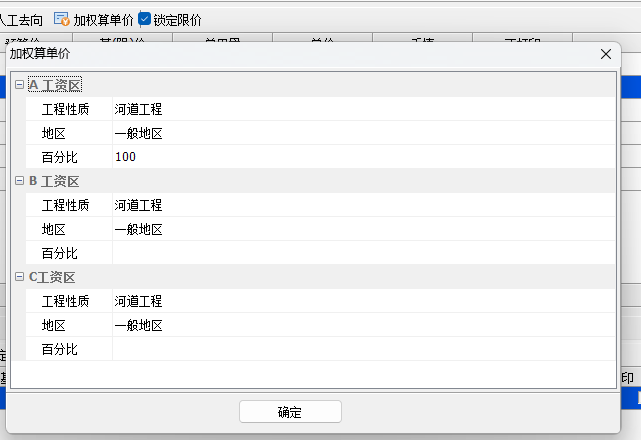The image size is (641, 440).
Task: Click the 单价 column header
Action: point(321,40)
